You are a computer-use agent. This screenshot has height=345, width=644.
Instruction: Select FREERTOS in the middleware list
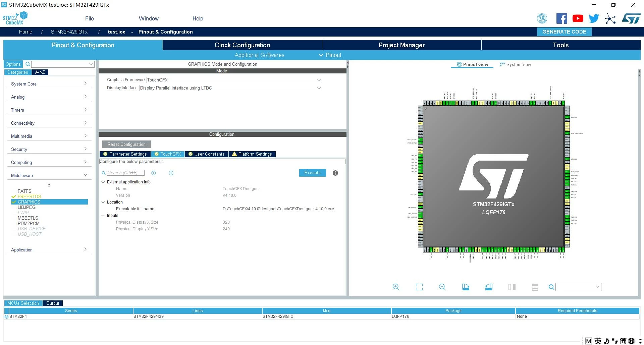pos(29,196)
